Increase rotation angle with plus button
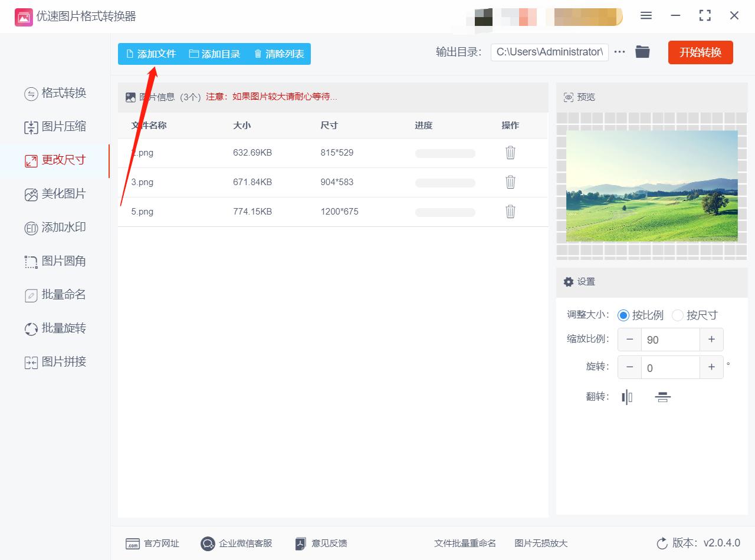 711,367
